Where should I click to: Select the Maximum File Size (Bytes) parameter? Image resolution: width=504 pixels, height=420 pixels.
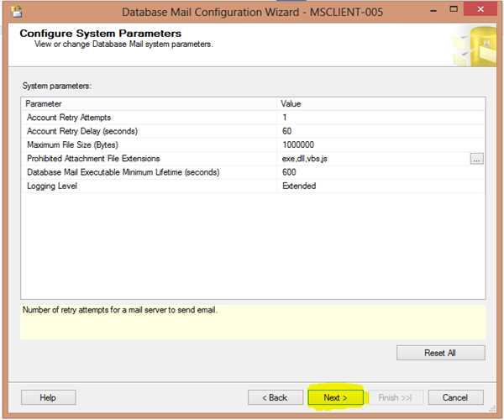click(x=150, y=144)
